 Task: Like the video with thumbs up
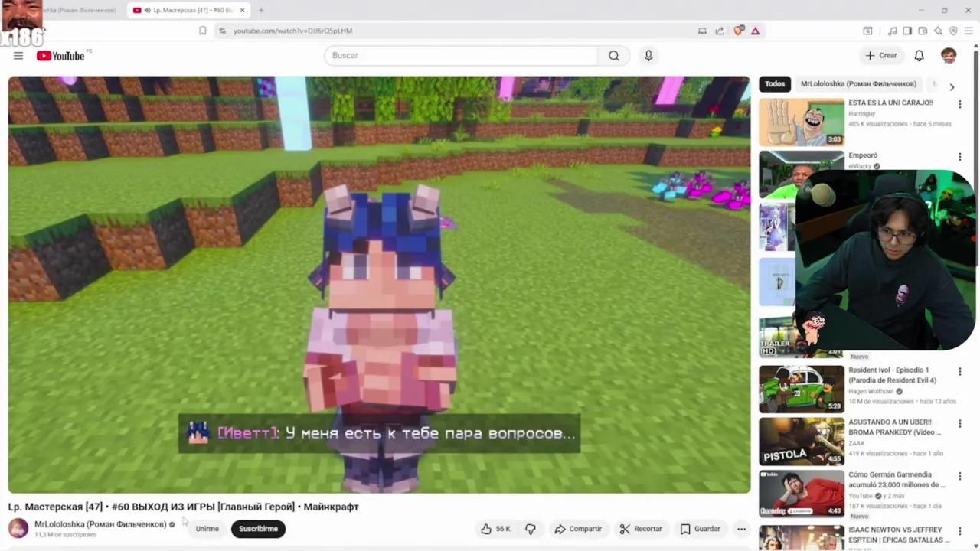coord(495,529)
